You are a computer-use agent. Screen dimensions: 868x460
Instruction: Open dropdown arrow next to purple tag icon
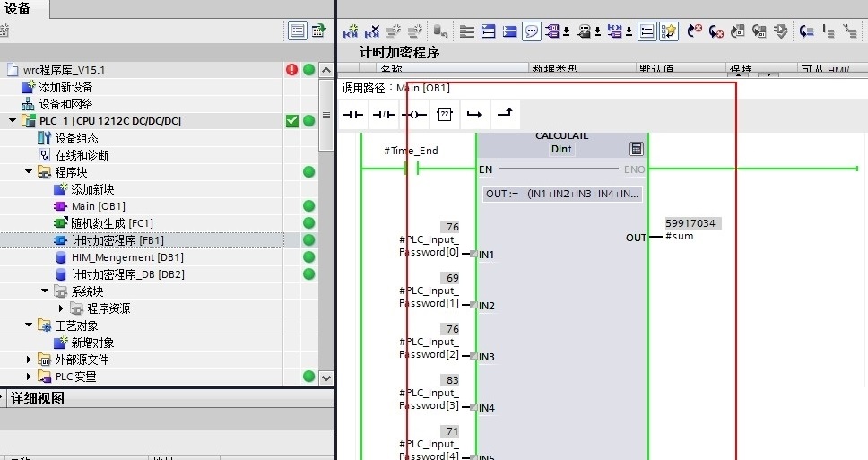(x=567, y=32)
